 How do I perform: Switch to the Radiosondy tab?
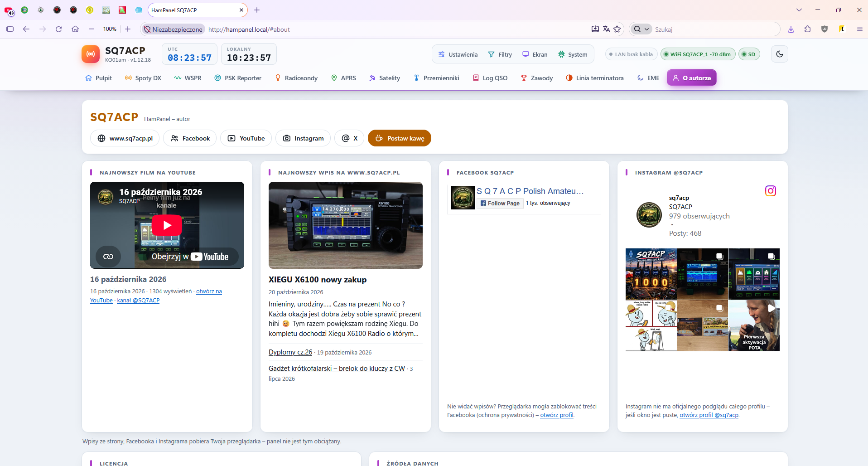coord(296,78)
